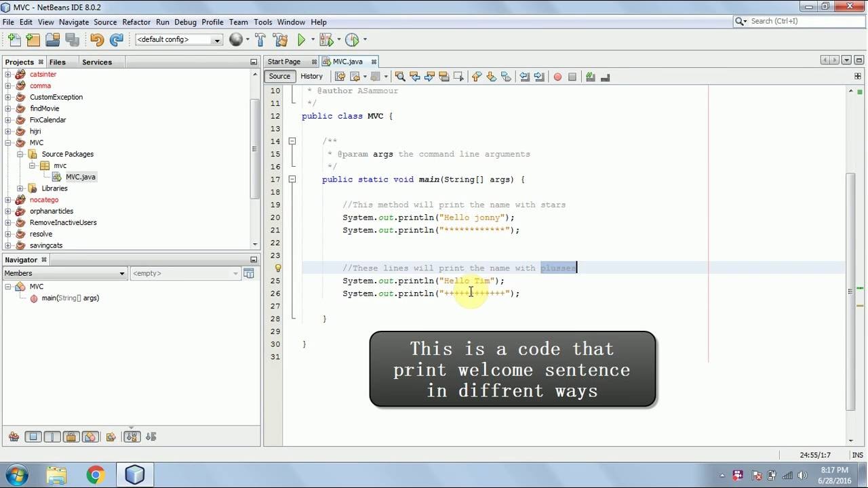Image resolution: width=868 pixels, height=488 pixels.
Task: Toggle Sort by Name in Navigator
Action: pos(132,437)
